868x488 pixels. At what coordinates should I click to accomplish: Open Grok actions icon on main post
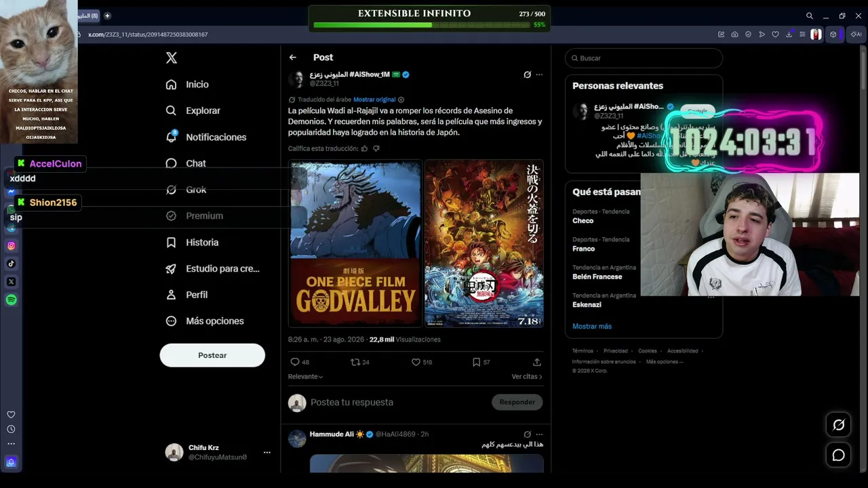[x=527, y=75]
